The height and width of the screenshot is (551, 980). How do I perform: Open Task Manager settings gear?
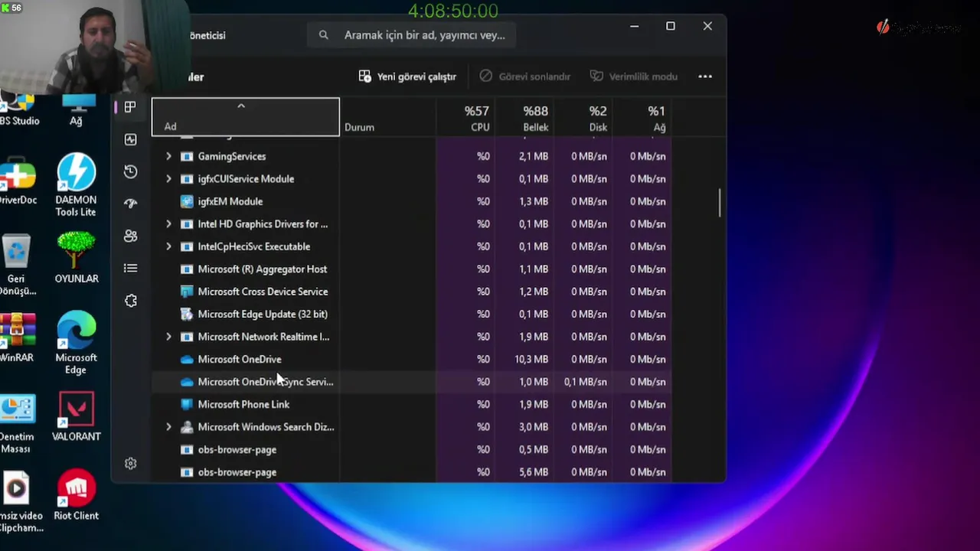130,464
